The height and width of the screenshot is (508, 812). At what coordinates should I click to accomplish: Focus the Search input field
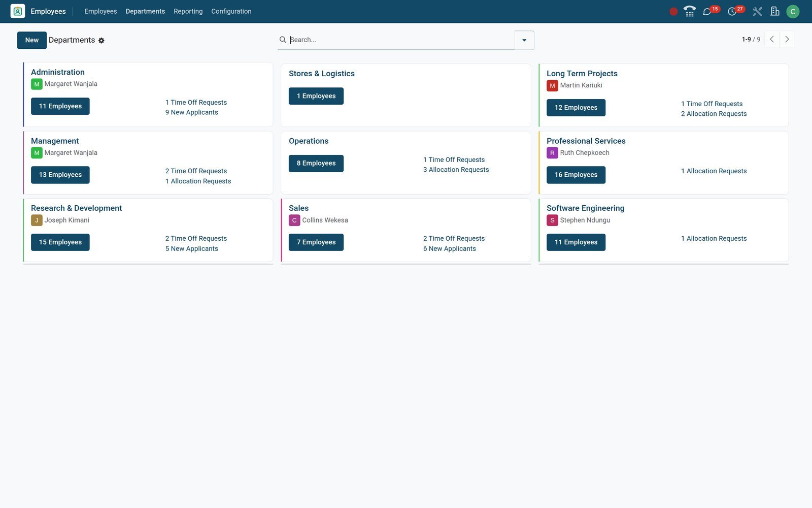[401, 40]
